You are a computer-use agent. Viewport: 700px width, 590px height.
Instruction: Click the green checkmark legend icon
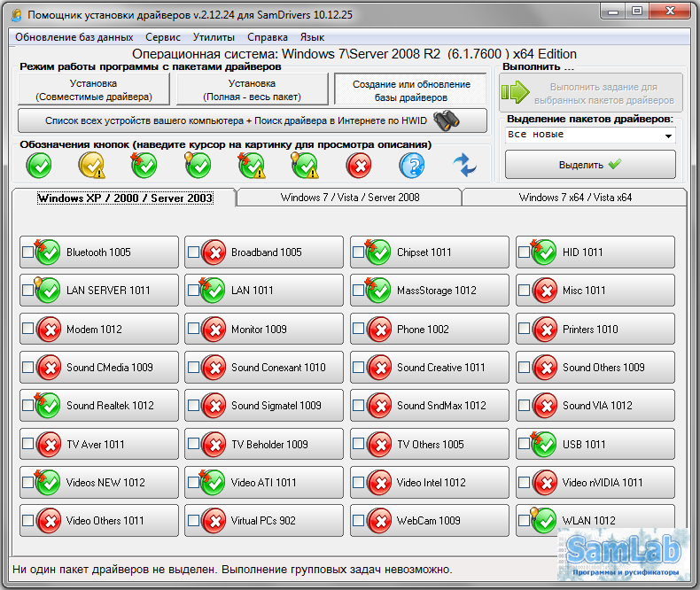[x=39, y=165]
